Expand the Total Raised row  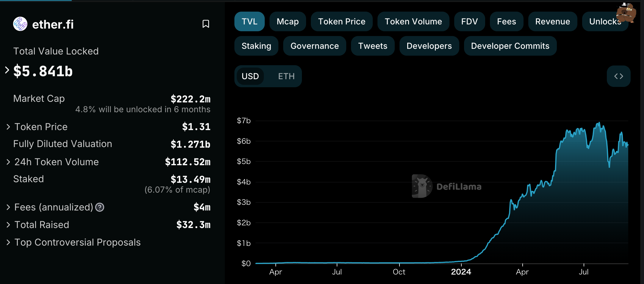click(8, 225)
